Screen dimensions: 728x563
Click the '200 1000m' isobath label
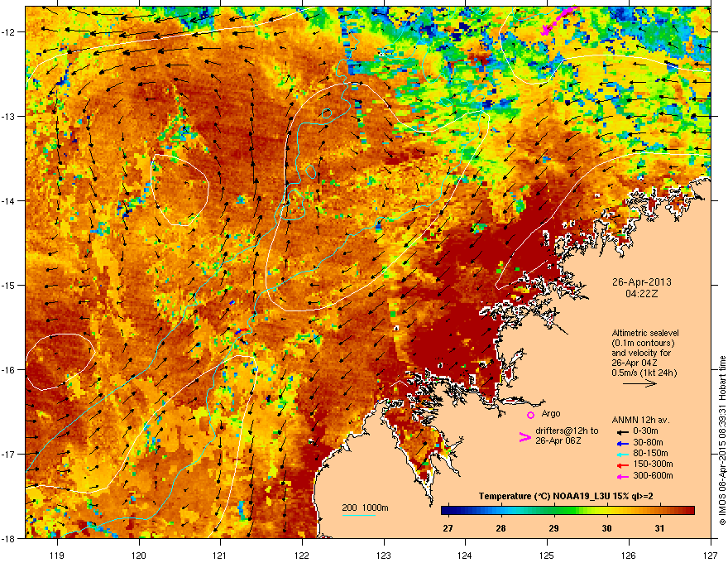pos(365,508)
